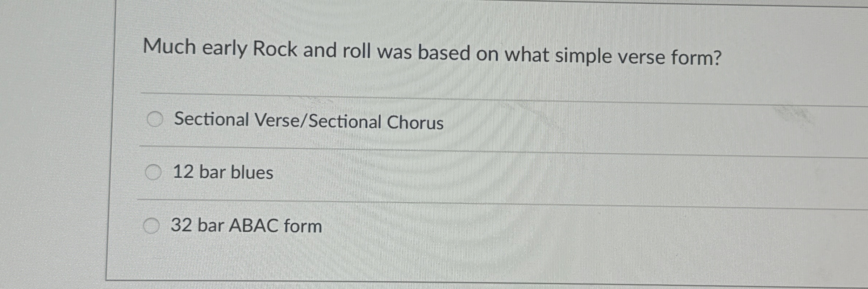Click the unfilled circle beside 32 bar ABAC

point(153,225)
